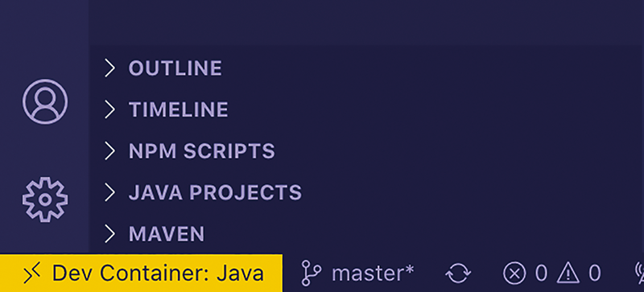Click the errors circle-x icon

514,273
